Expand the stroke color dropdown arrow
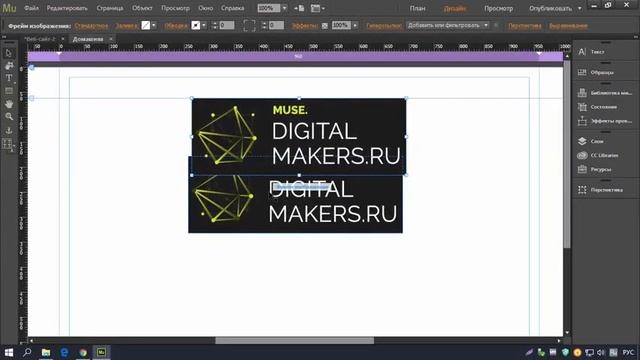This screenshot has height=360, width=640. click(x=204, y=25)
